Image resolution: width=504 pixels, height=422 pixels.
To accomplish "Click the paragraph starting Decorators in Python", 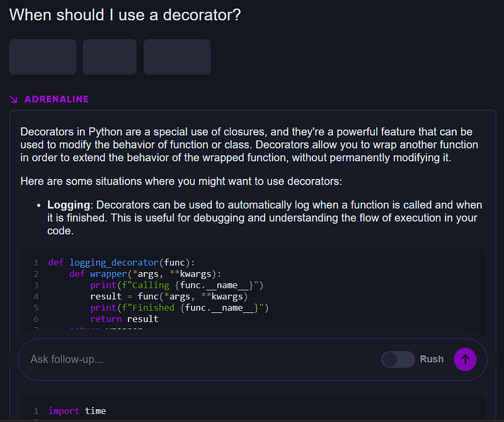I will pos(249,145).
